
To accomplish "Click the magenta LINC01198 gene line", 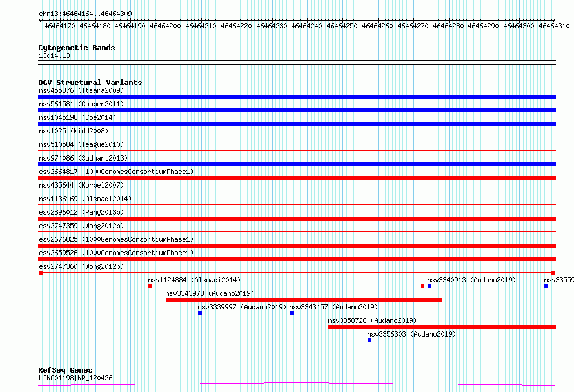I will [297, 384].
